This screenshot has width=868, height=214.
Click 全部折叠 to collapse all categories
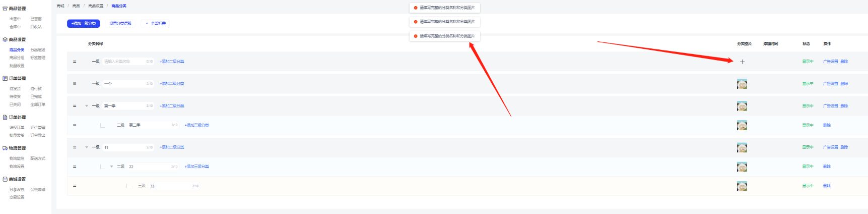click(156, 24)
